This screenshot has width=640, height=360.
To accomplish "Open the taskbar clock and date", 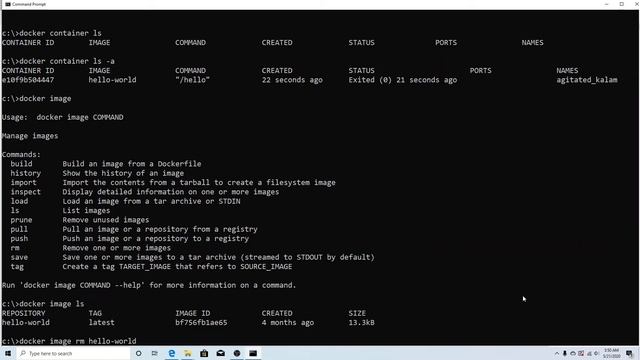I will (611, 353).
